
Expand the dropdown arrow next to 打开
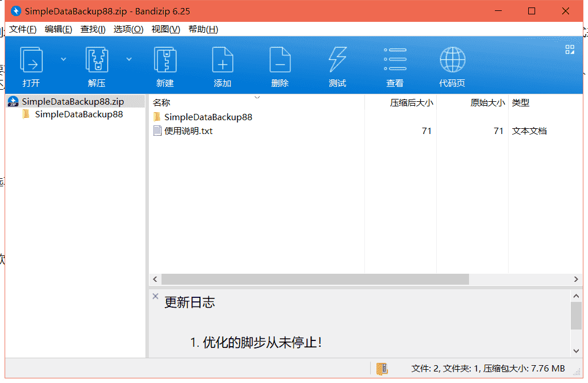63,59
